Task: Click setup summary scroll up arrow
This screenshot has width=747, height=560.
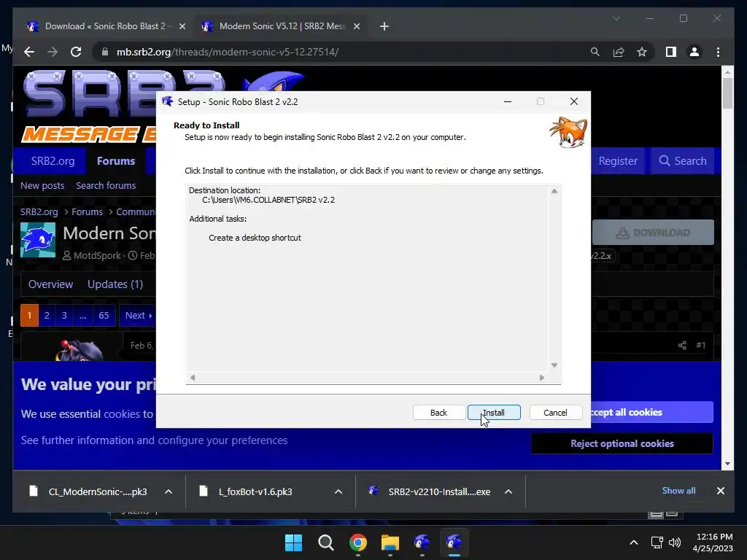Action: 554,191
